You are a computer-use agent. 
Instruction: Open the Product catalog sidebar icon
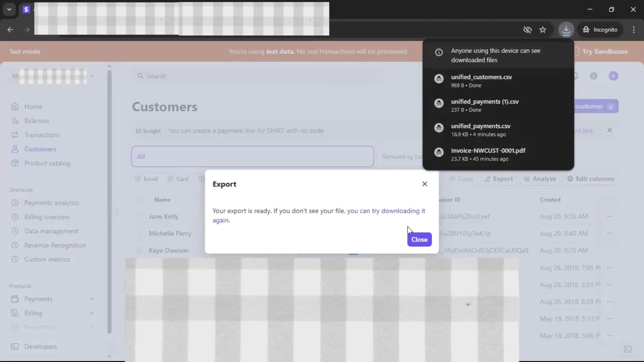point(15,163)
